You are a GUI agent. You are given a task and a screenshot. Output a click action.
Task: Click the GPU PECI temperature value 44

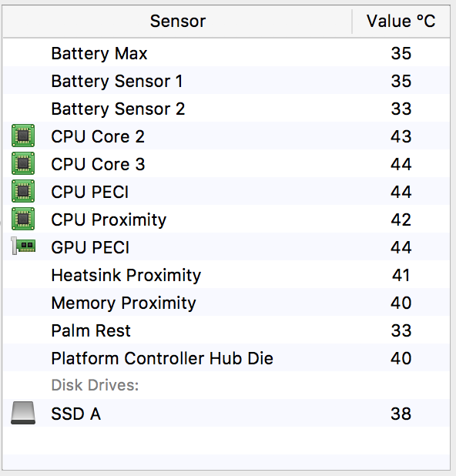click(x=401, y=247)
